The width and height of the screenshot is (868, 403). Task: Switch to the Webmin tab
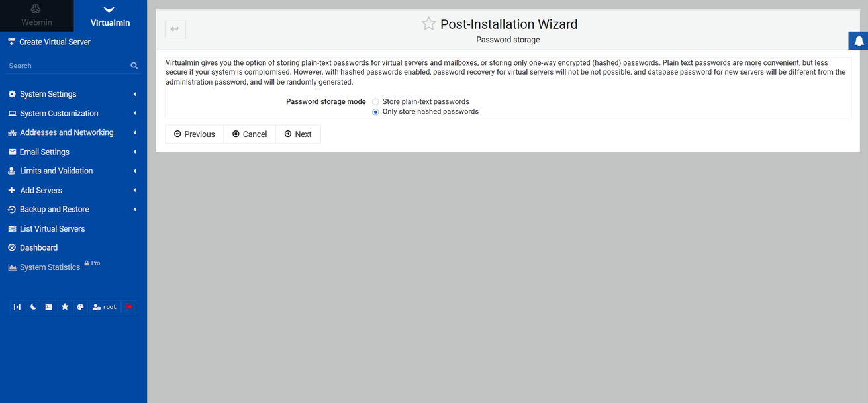[36, 17]
